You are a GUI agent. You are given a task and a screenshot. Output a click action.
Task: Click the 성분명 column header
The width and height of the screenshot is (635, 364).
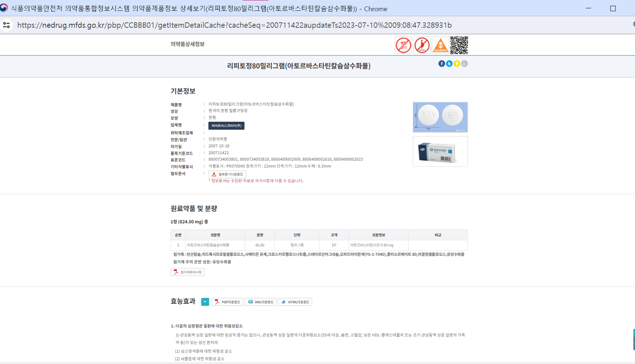215,235
